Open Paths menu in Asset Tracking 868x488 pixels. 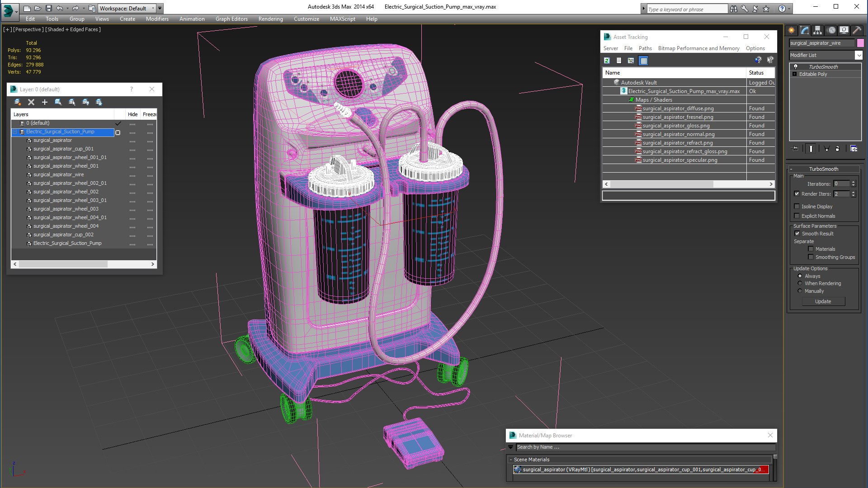(645, 48)
